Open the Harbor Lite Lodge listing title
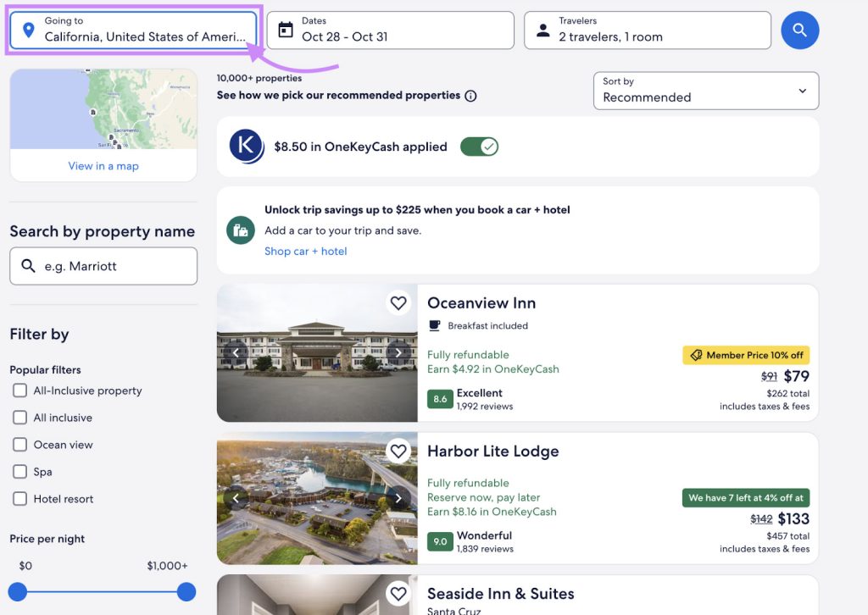 coord(492,452)
